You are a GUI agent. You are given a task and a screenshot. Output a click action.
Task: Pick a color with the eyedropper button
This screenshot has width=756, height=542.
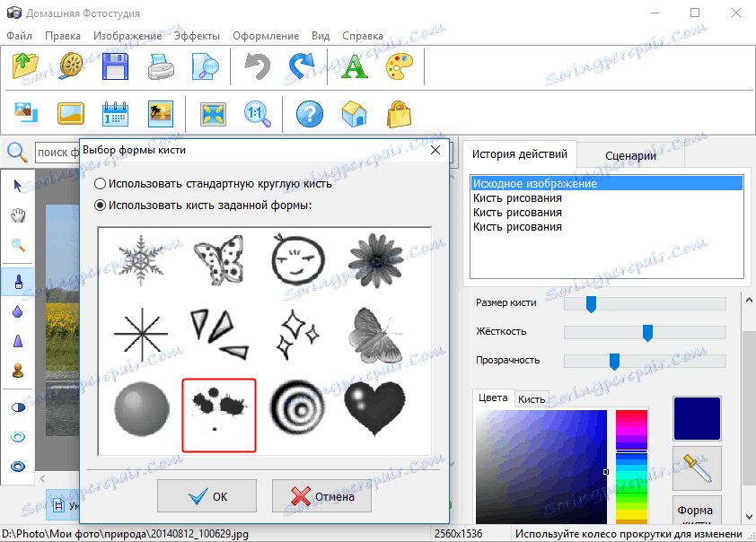(697, 468)
